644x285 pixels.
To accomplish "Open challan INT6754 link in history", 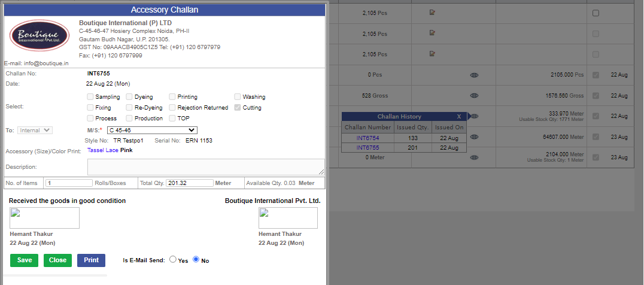I will (x=367, y=138).
